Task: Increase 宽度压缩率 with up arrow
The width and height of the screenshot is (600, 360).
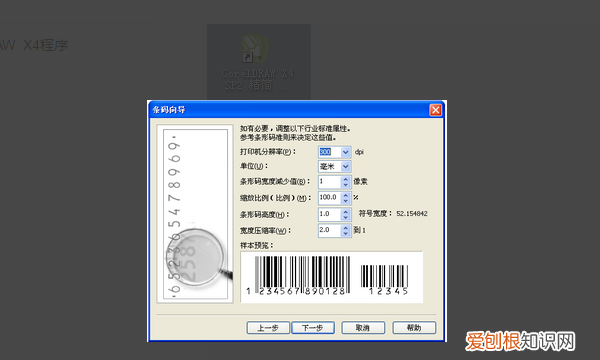Action: pyautogui.click(x=346, y=228)
